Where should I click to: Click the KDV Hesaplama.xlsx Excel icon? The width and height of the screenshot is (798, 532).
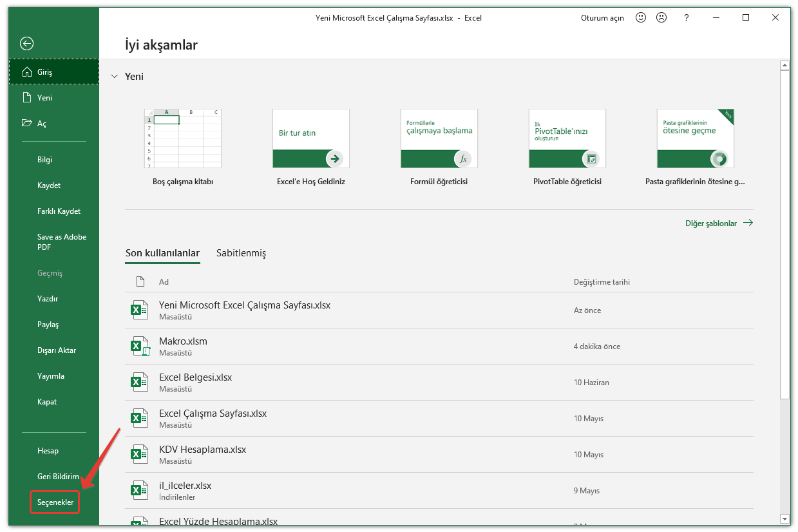pos(140,455)
